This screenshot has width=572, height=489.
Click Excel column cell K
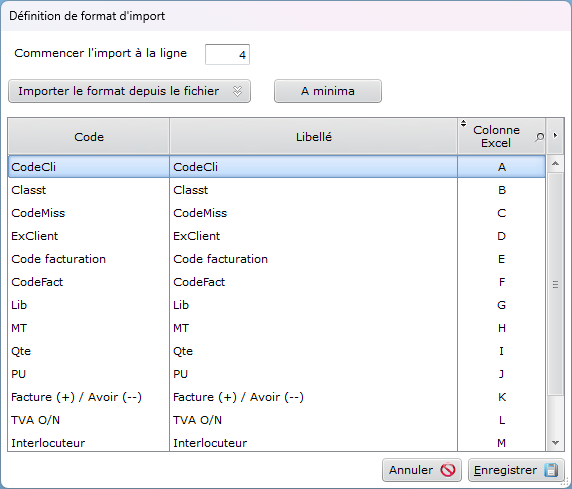[x=502, y=397]
